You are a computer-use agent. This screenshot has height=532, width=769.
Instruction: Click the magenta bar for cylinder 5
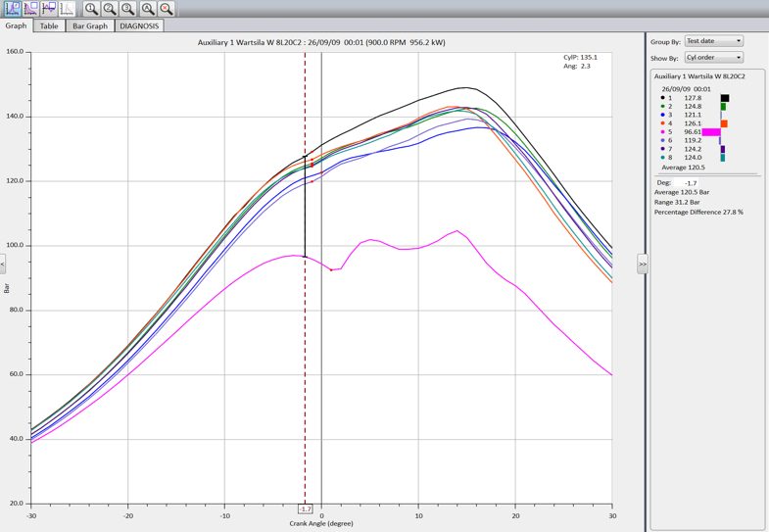point(711,132)
